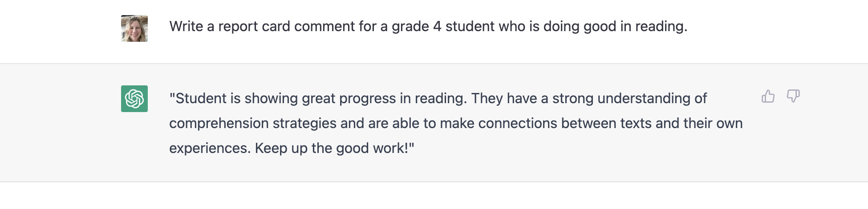Screen dimensions: 868x209
Task: Click the words "comprehension strategies" in the response
Action: point(253,123)
